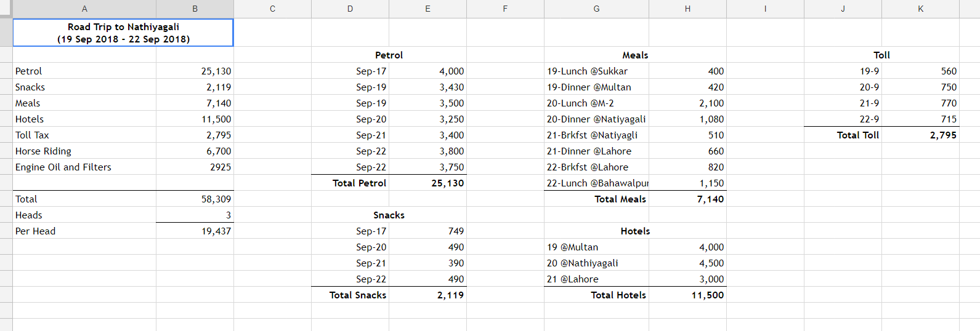Click the 19-Lunch @Sukkar meal entry
Image resolution: width=980 pixels, height=331 pixels.
596,71
